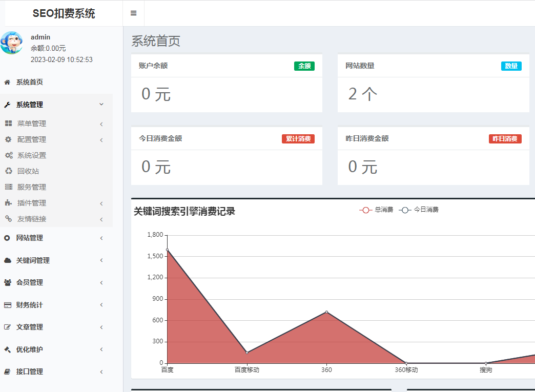The width and height of the screenshot is (535, 392).
Task: Expand the 接口管理 arrow
Action: point(101,372)
